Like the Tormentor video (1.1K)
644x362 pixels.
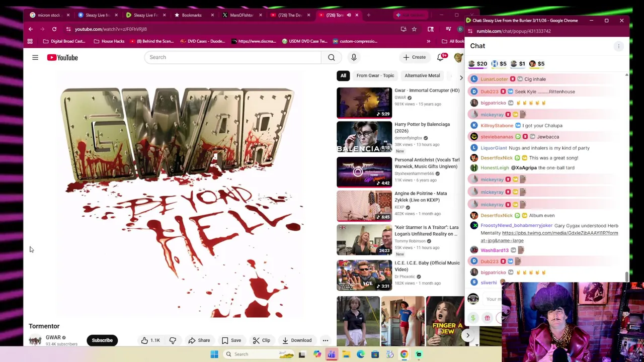150,340
